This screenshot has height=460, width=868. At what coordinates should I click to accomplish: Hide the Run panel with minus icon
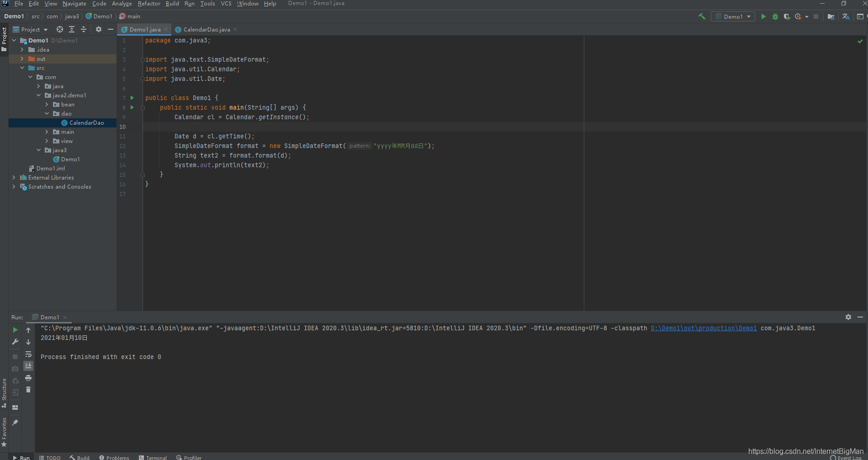point(860,317)
